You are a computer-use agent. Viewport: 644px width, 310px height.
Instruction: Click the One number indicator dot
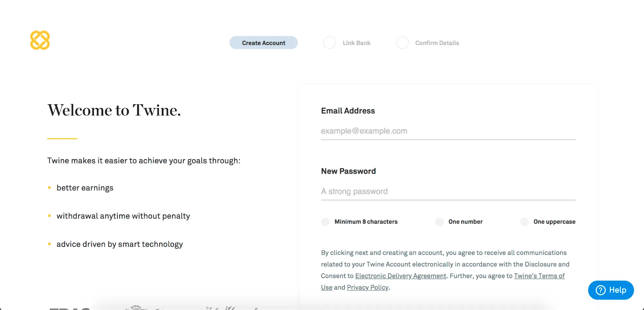pyautogui.click(x=439, y=222)
